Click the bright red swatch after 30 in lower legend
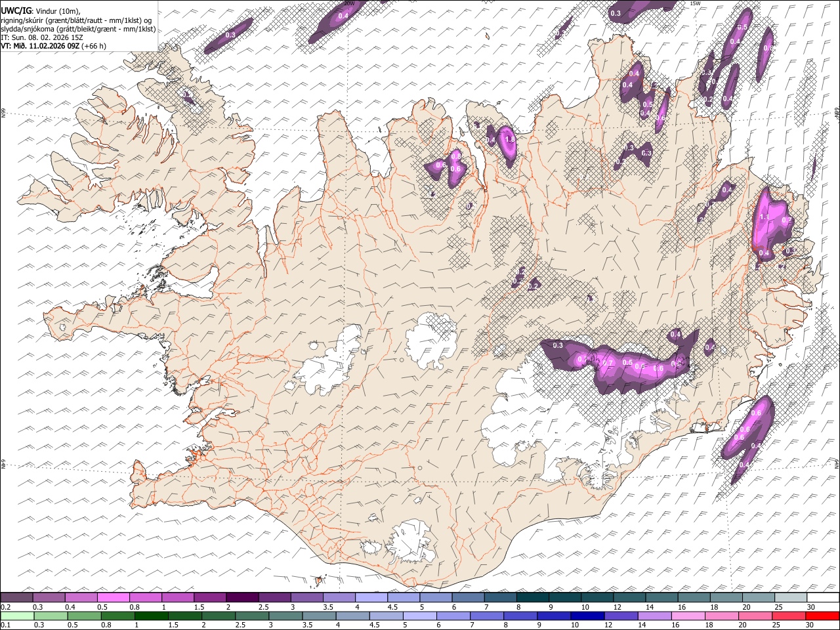This screenshot has width=840, height=630. [x=822, y=616]
